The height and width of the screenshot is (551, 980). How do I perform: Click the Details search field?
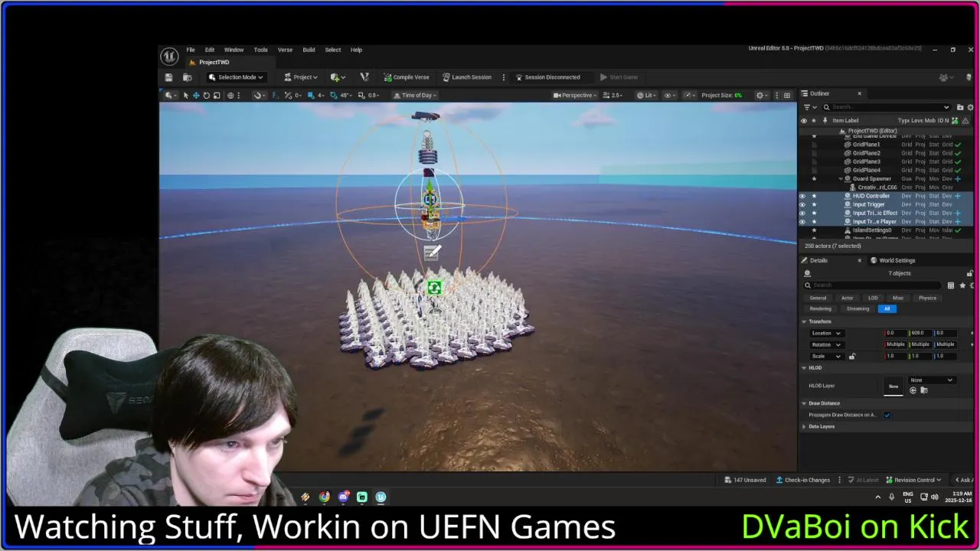point(873,285)
